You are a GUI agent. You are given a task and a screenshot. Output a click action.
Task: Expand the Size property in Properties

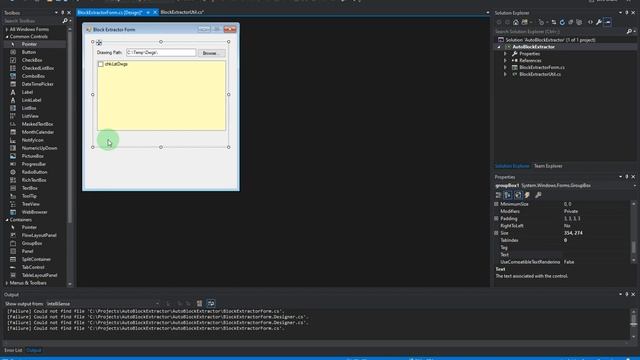[496, 233]
